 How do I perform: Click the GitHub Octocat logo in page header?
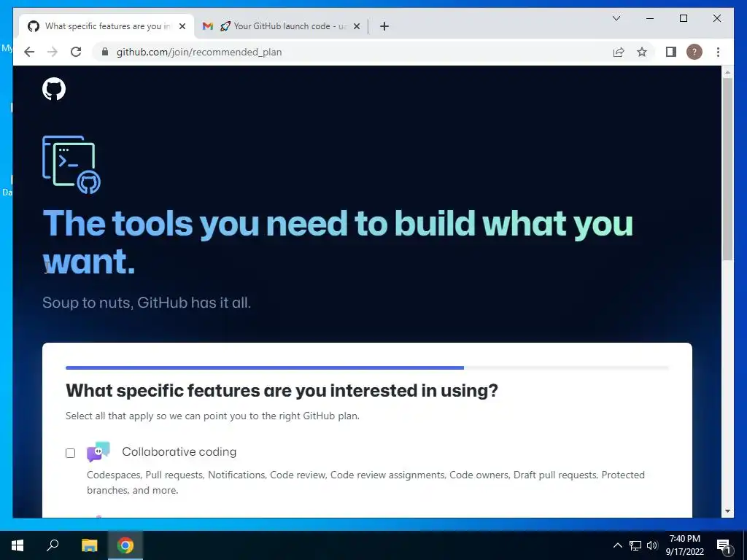(x=54, y=89)
